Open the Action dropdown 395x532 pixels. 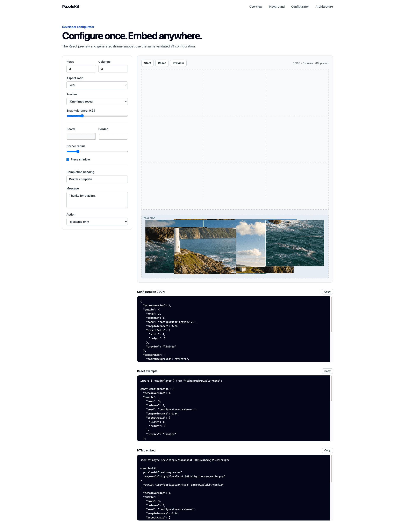tap(97, 222)
